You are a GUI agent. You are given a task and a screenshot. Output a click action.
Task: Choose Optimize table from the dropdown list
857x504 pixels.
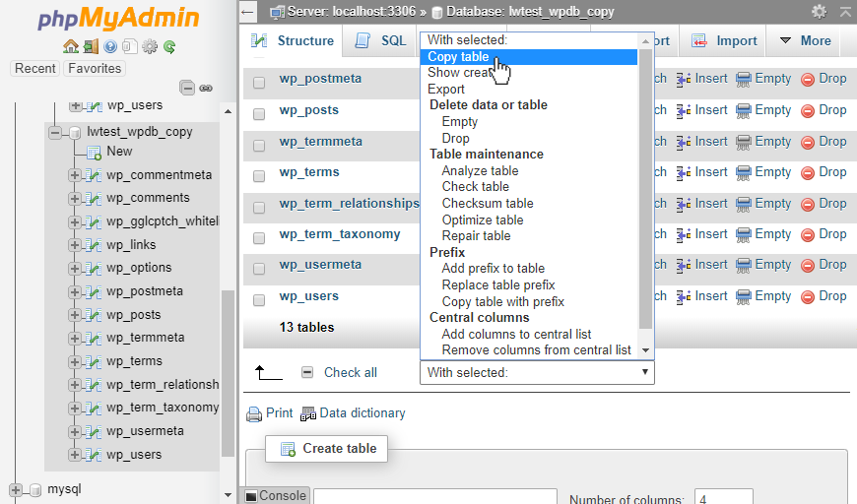point(483,220)
